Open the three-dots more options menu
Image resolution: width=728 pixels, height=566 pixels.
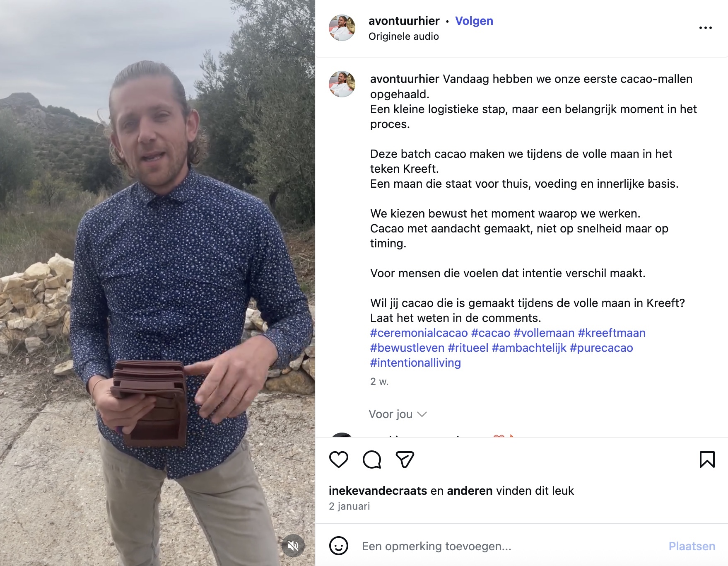tap(705, 28)
